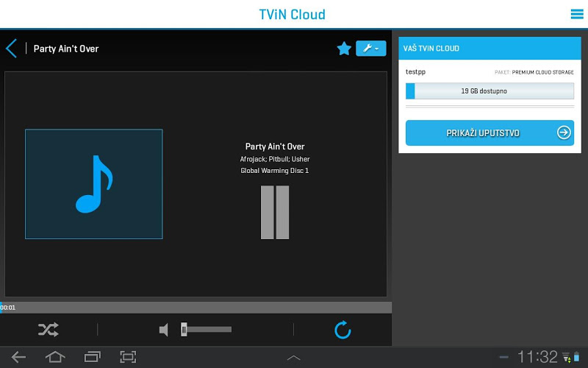Viewport: 588px width, 368px height.
Task: Click the VAŠ TVIN CLOUD panel header
Action: (490, 48)
